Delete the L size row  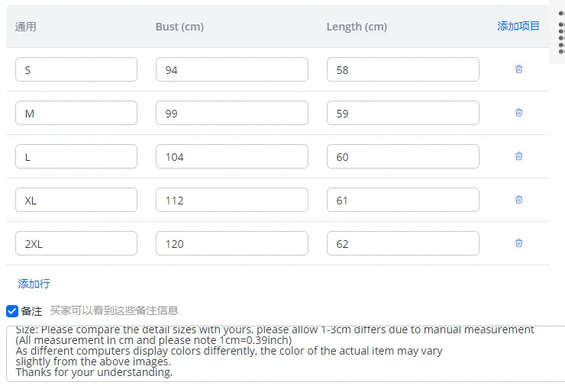tap(519, 156)
